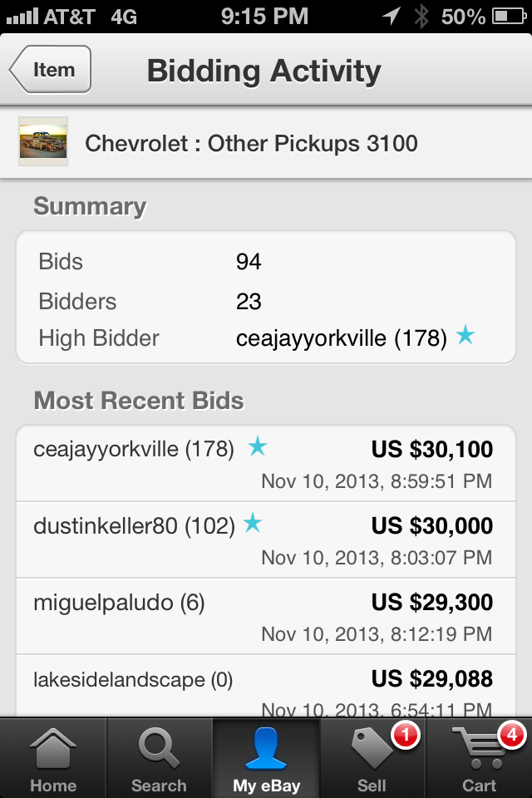Tap the Item back button
This screenshot has height=798, width=532.
[51, 69]
